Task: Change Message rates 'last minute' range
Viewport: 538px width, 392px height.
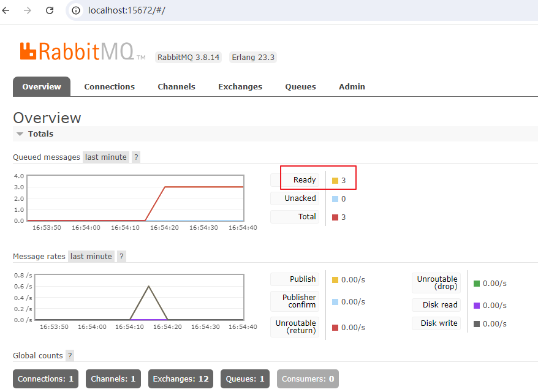Action: point(91,256)
